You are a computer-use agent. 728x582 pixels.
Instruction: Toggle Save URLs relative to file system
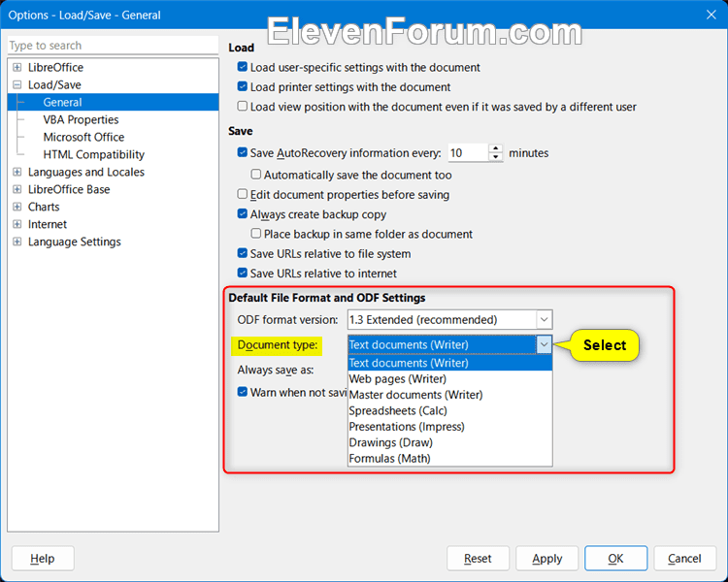click(243, 253)
